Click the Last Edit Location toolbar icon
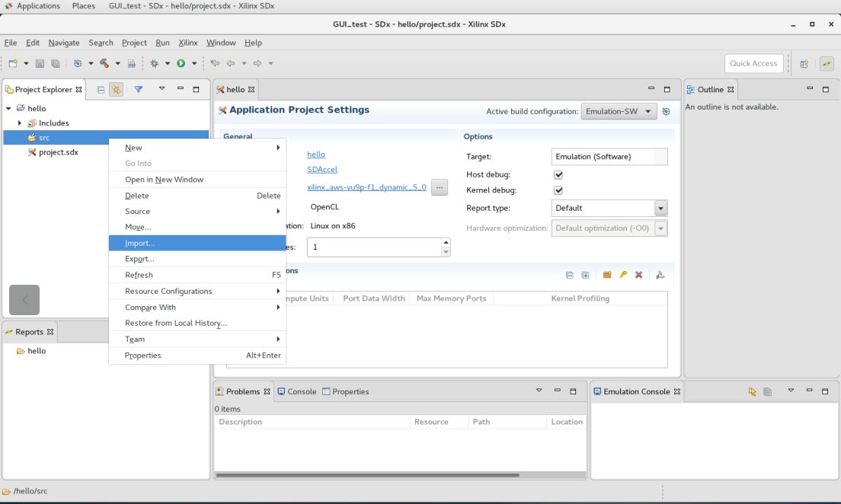This screenshot has height=504, width=841. [x=215, y=63]
